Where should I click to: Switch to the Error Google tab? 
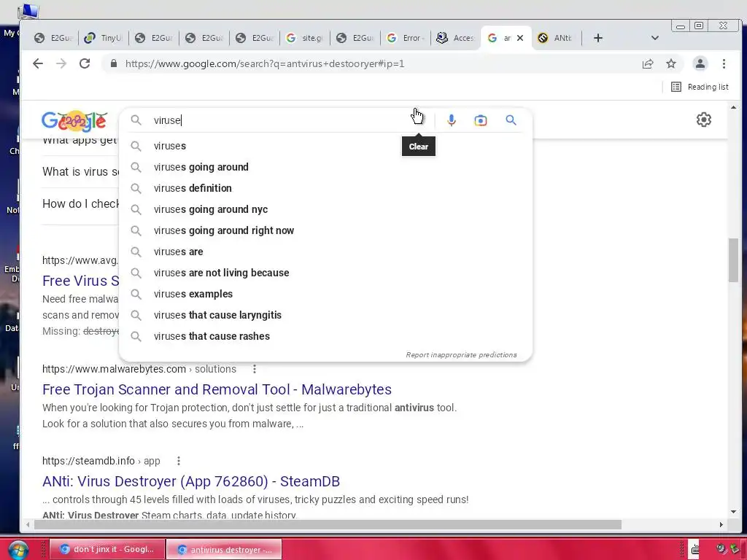click(406, 38)
